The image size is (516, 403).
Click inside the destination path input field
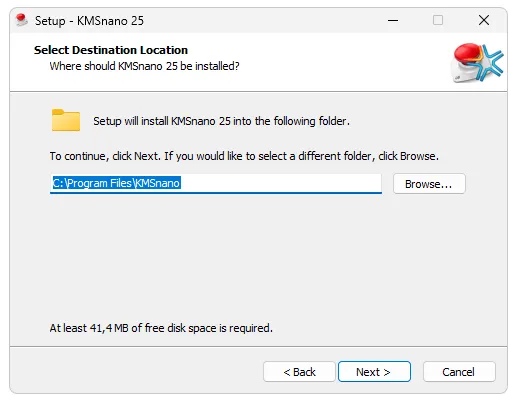[216, 183]
